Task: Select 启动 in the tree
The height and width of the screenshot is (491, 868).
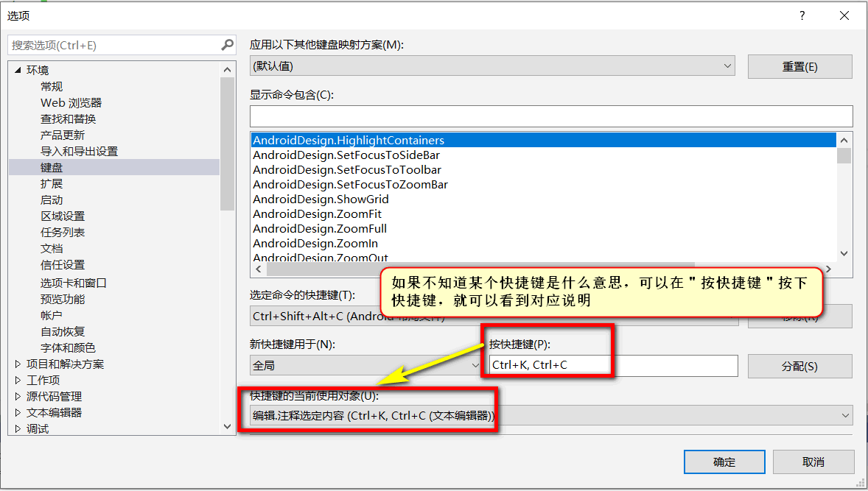Action: (52, 199)
